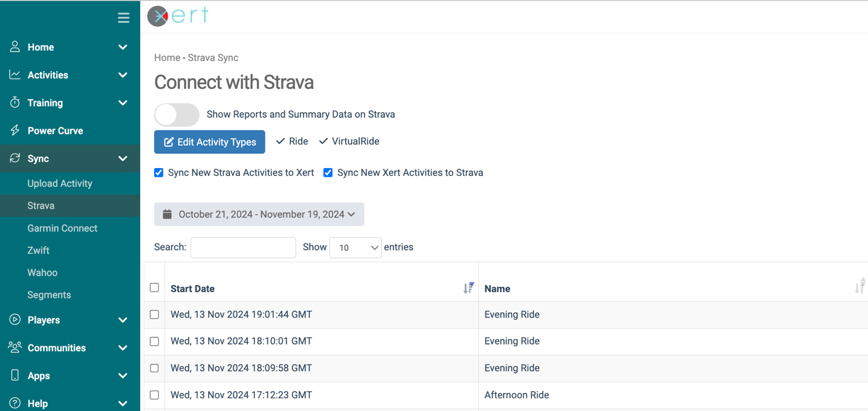The height and width of the screenshot is (411, 868).
Task: Uncheck Sync New Xert Activities to Strava
Action: [328, 173]
